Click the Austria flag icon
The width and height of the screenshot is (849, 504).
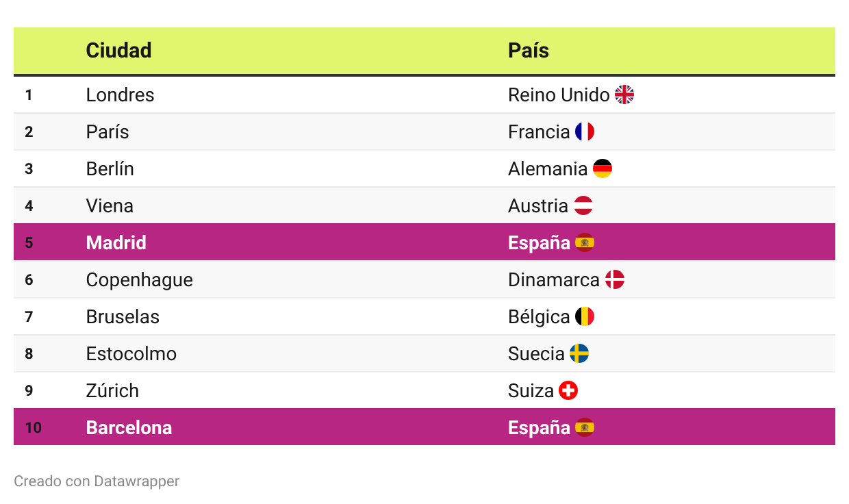[x=583, y=205]
